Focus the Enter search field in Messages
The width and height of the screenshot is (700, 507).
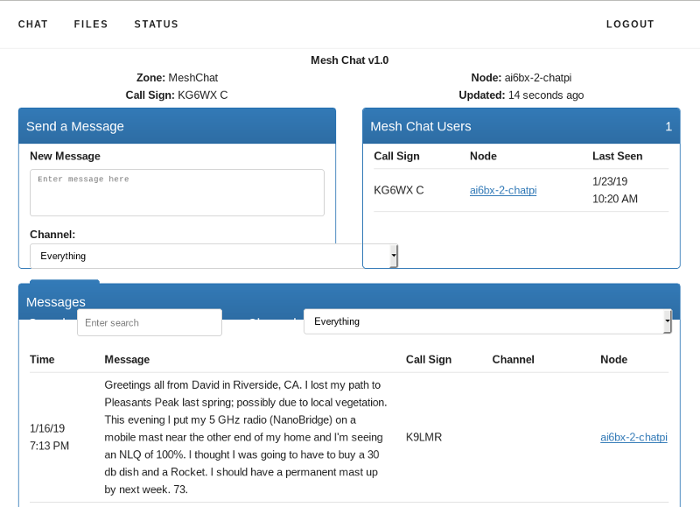tap(150, 322)
